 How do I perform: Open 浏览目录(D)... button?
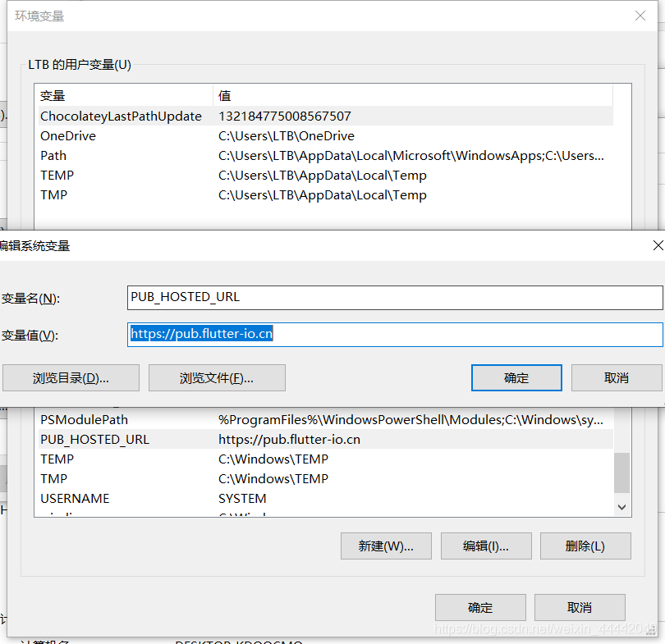pos(71,378)
